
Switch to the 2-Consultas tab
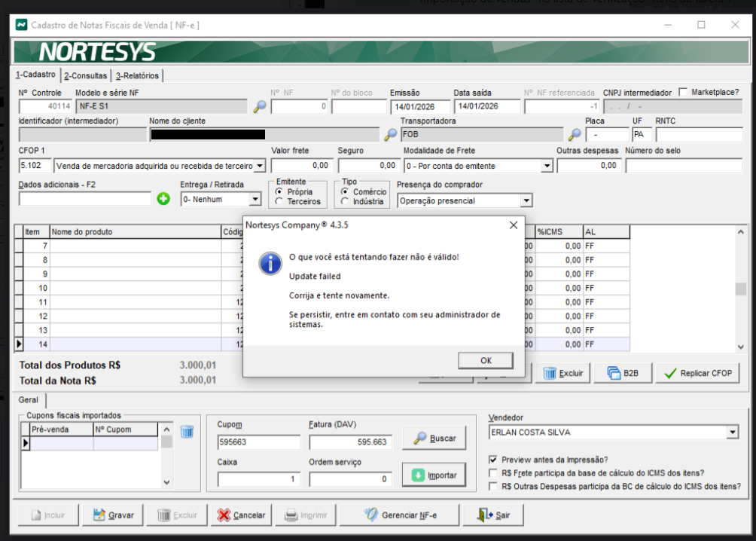coord(85,75)
